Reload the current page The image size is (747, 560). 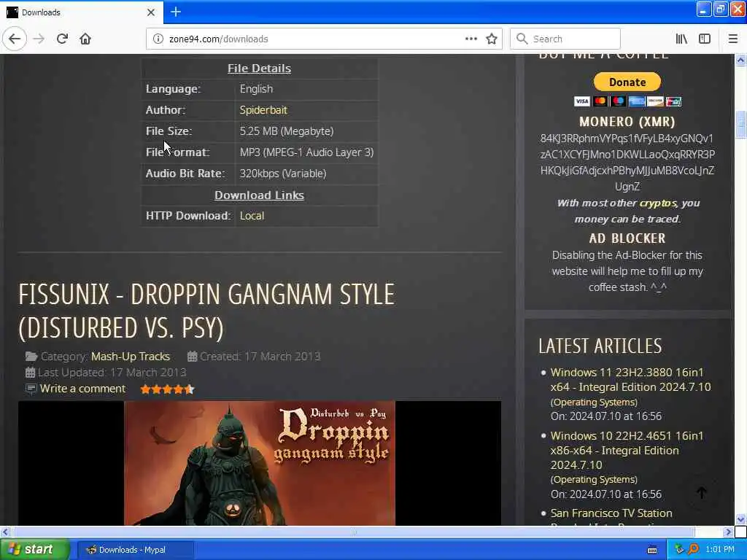[x=62, y=39]
